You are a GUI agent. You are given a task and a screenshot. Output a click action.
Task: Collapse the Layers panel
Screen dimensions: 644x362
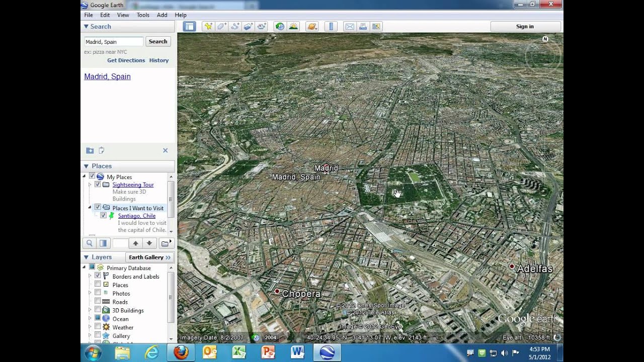click(86, 257)
